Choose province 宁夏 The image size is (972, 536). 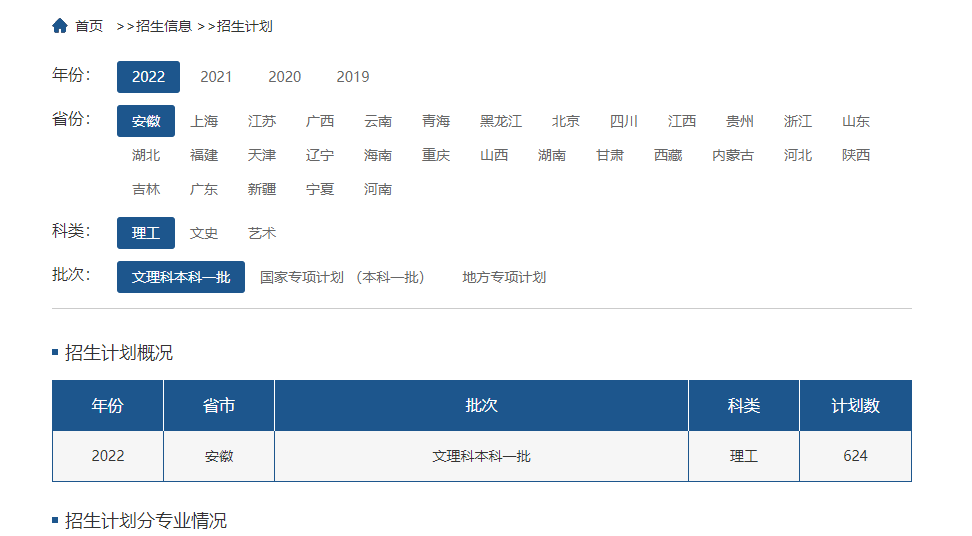(x=320, y=189)
